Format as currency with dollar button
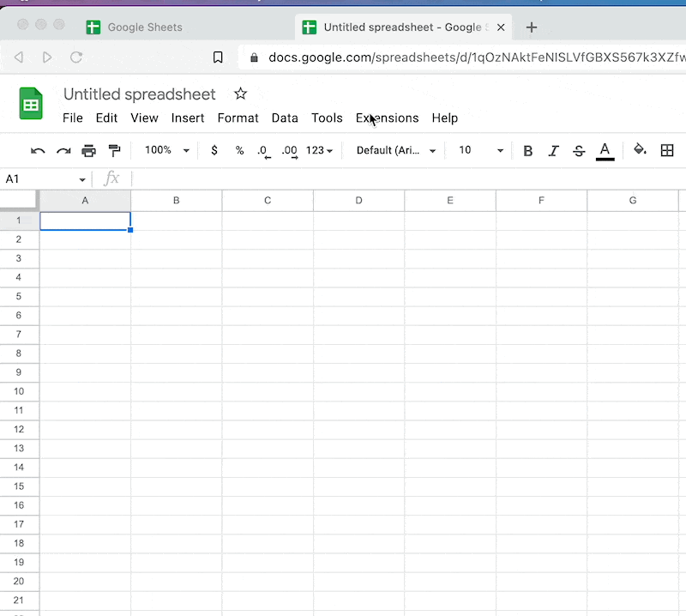 coord(214,150)
